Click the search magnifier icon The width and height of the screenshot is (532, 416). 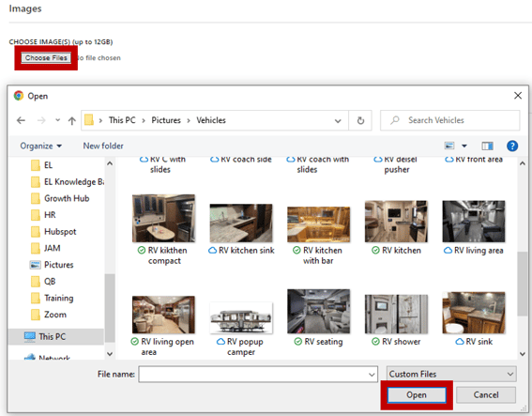coord(395,120)
